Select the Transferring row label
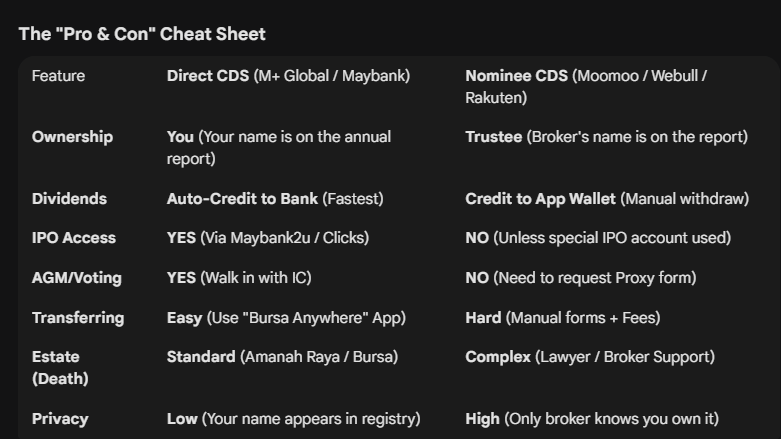Viewport: 781px width, 439px height. (78, 318)
